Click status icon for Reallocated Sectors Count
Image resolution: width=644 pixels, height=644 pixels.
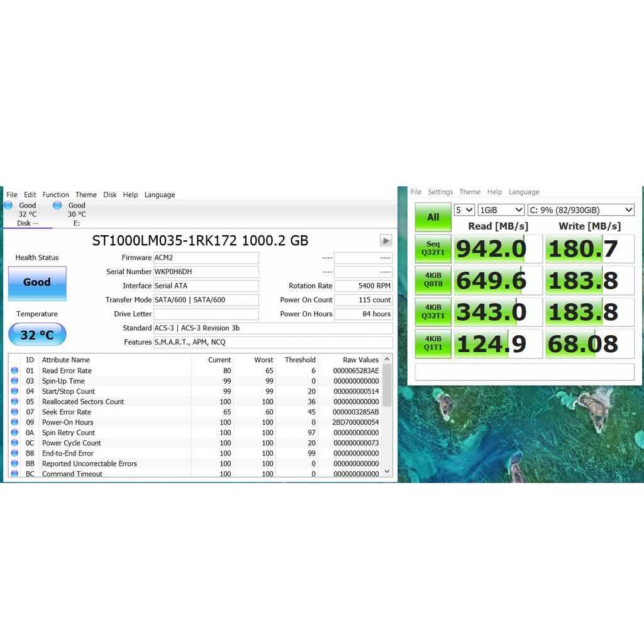click(x=14, y=402)
